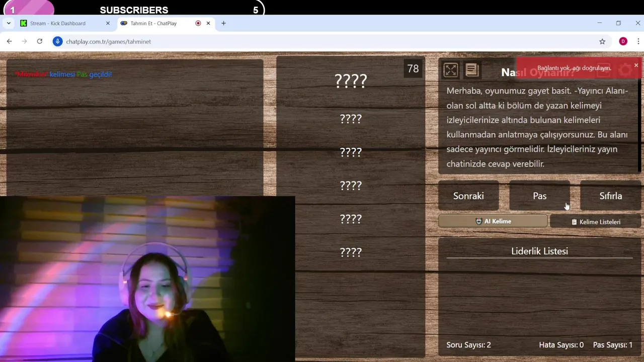Open the Chrome profile avatar D
This screenshot has height=362, width=644.
623,41
